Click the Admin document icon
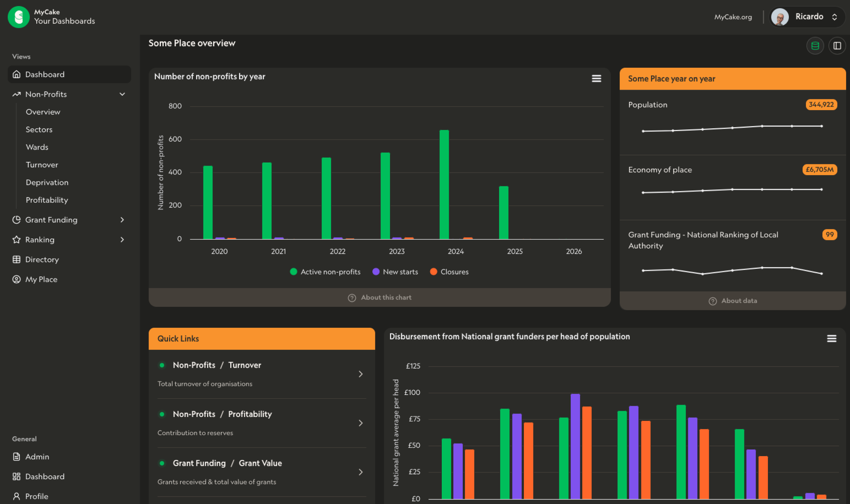 pos(16,456)
